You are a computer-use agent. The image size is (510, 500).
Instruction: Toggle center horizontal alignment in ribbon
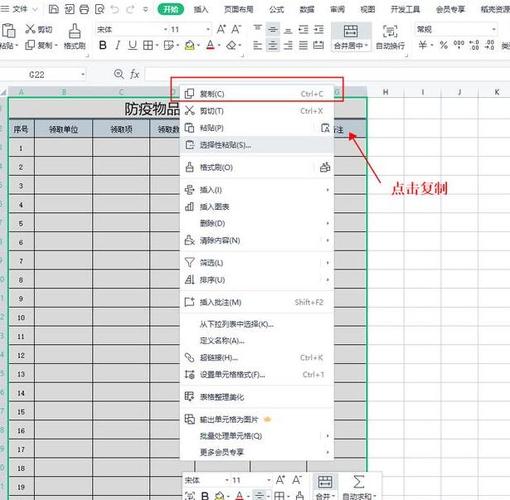point(273,45)
